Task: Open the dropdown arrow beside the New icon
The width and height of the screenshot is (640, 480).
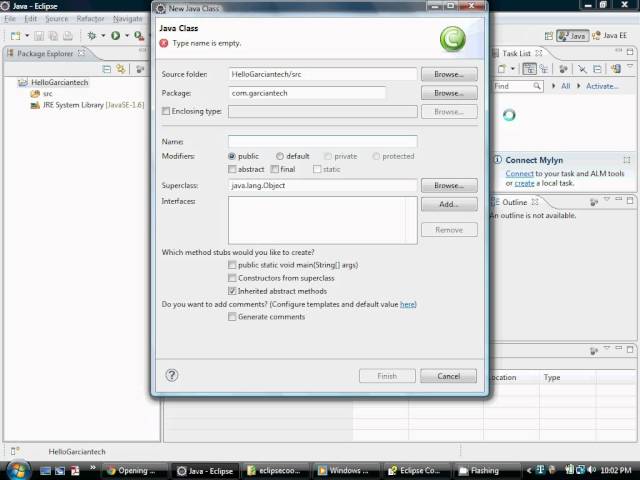Action: 27,36
